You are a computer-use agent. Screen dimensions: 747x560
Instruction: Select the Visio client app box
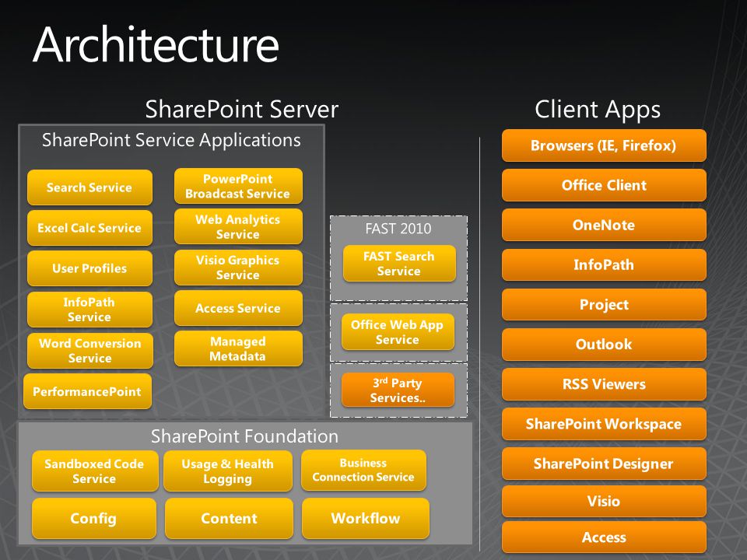(604, 502)
